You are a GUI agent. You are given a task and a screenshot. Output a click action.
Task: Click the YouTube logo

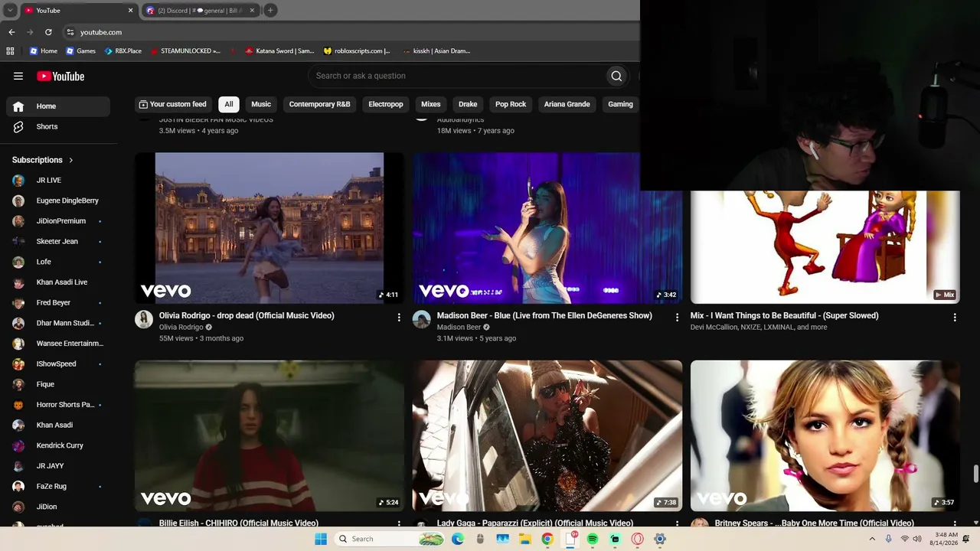[60, 76]
